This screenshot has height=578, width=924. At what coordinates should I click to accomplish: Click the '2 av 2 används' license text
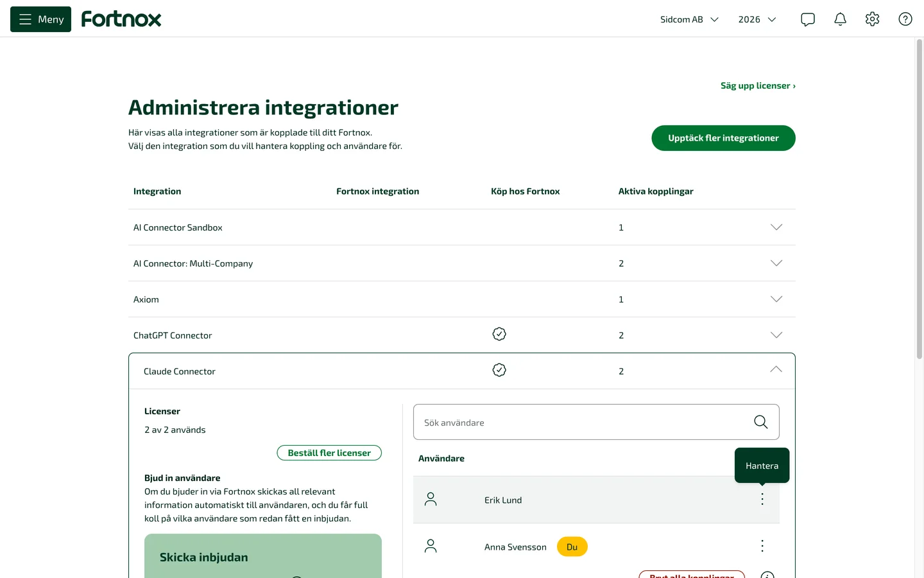tap(175, 430)
